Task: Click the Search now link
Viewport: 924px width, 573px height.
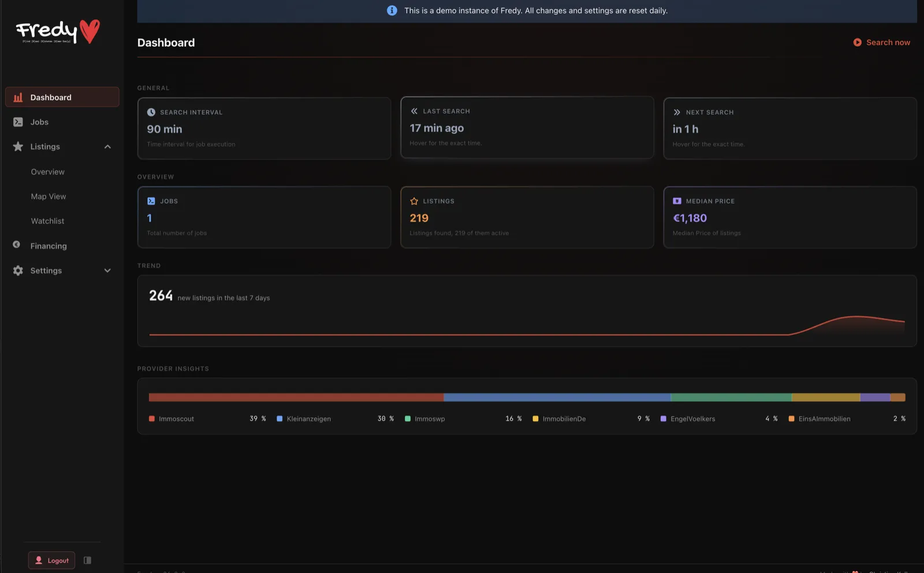Action: point(882,43)
